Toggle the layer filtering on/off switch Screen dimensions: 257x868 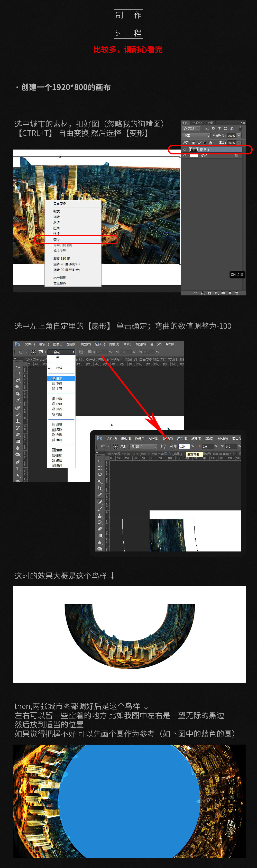point(240,129)
